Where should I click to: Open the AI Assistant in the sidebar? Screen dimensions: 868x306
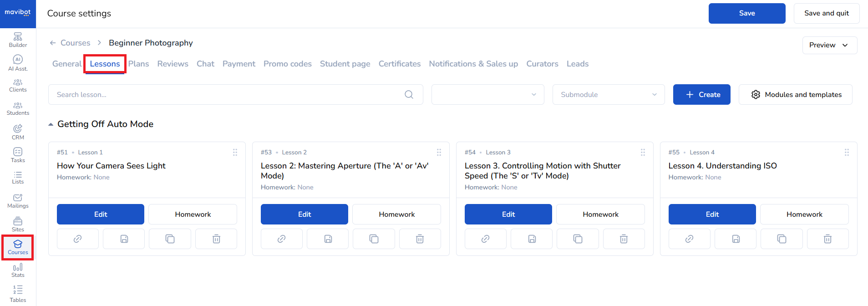[x=18, y=63]
